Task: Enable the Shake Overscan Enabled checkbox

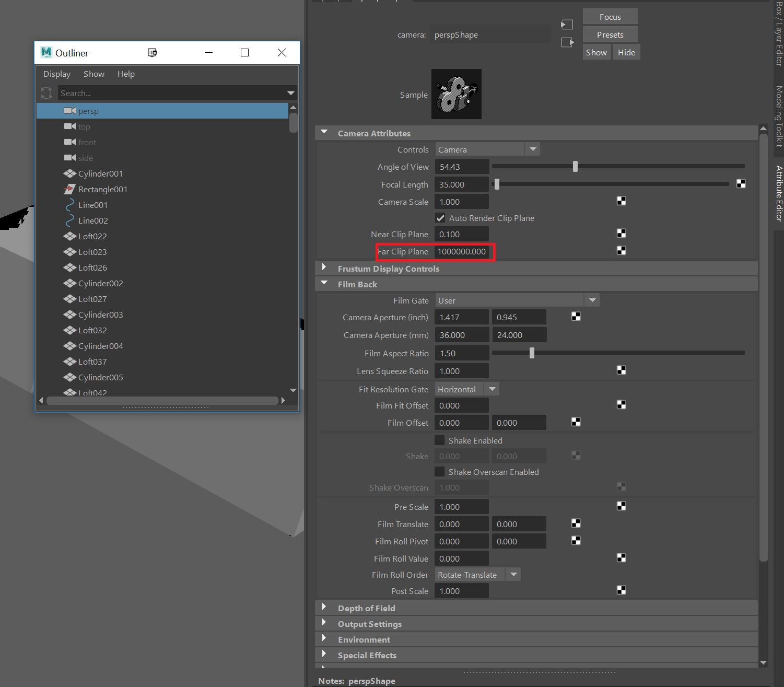Action: [x=440, y=471]
